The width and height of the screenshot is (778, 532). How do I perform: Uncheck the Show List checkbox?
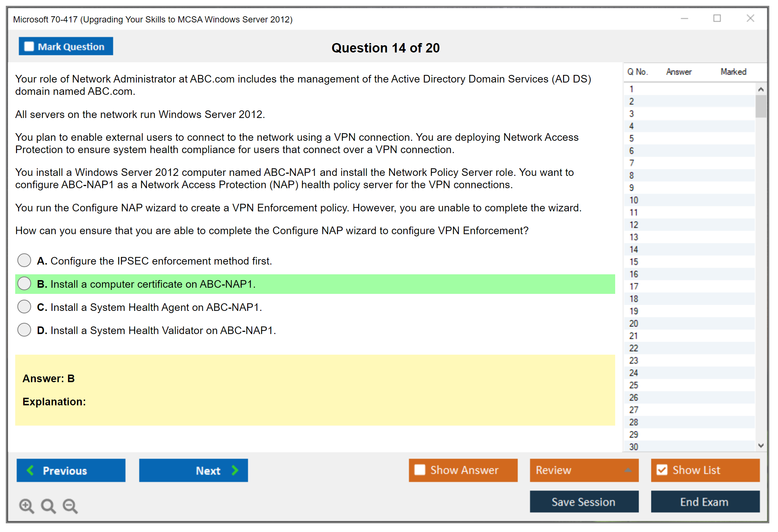click(662, 470)
